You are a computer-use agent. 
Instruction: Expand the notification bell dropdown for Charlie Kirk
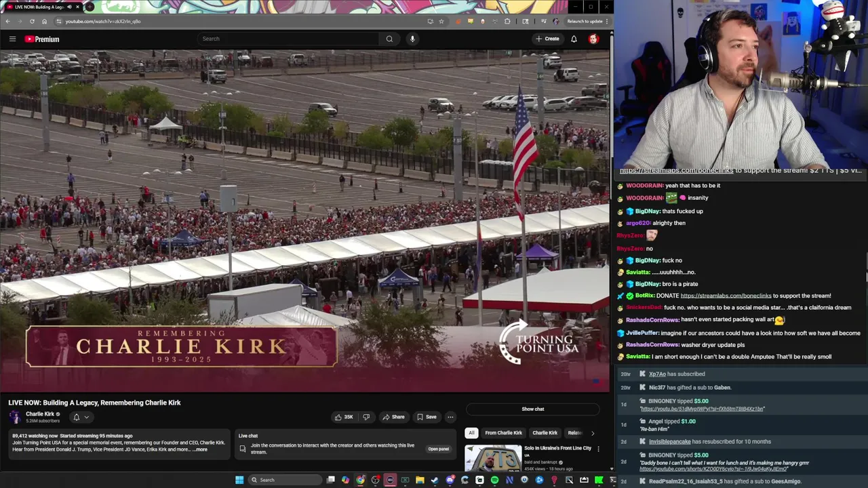click(80, 417)
